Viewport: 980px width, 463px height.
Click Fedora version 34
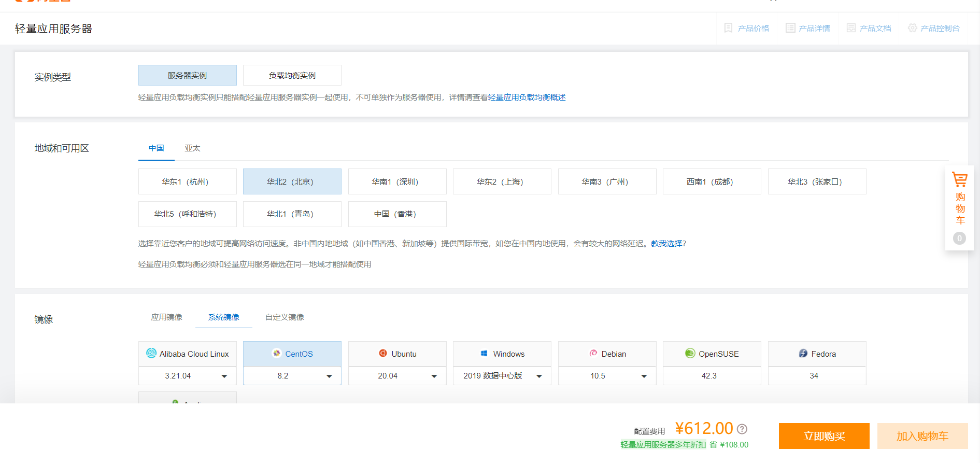pos(817,376)
